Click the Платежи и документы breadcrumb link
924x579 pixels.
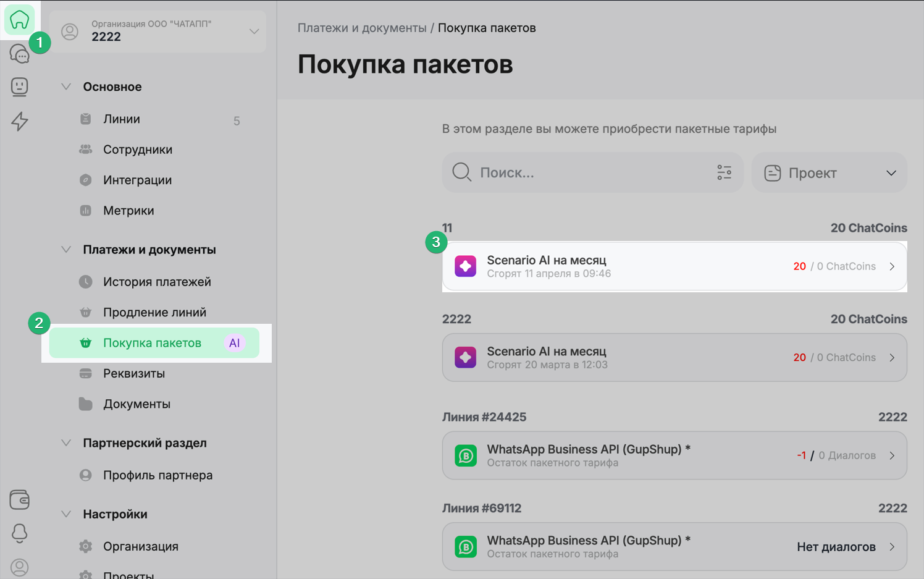point(362,28)
